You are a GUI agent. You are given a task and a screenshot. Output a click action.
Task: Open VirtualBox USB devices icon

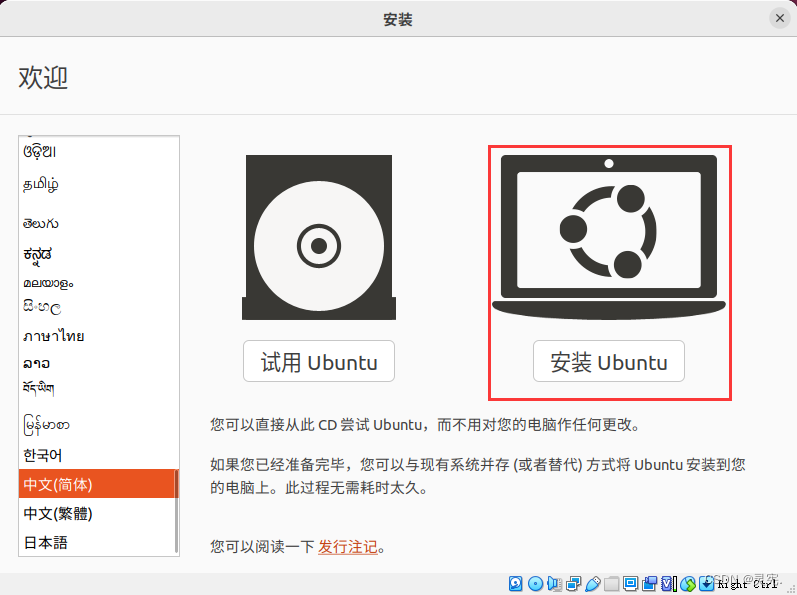coord(593,584)
